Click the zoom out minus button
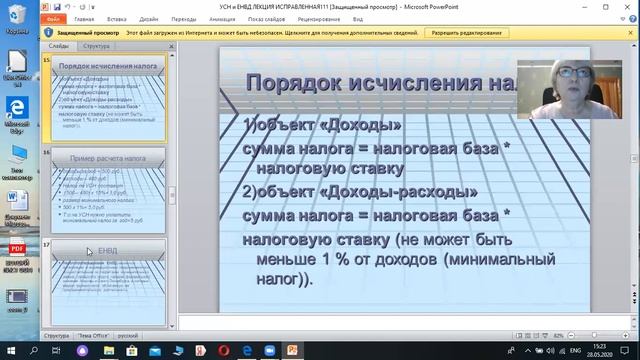Image resolution: width=640 pixels, height=360 pixels. click(x=571, y=336)
